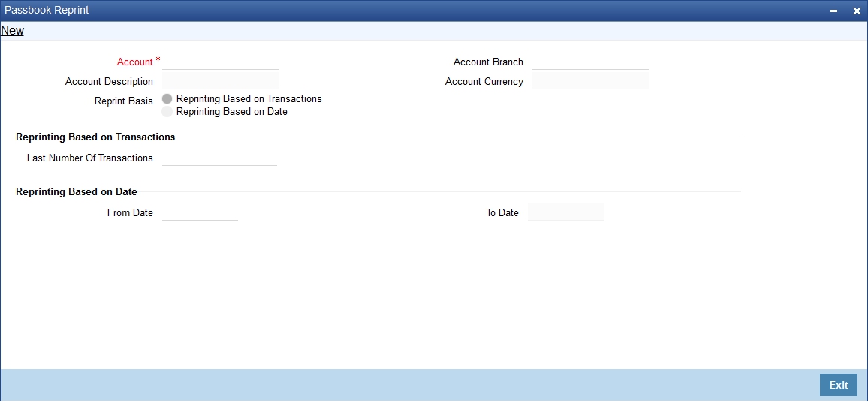Click the Account Currency field
The image size is (868, 406).
click(590, 81)
